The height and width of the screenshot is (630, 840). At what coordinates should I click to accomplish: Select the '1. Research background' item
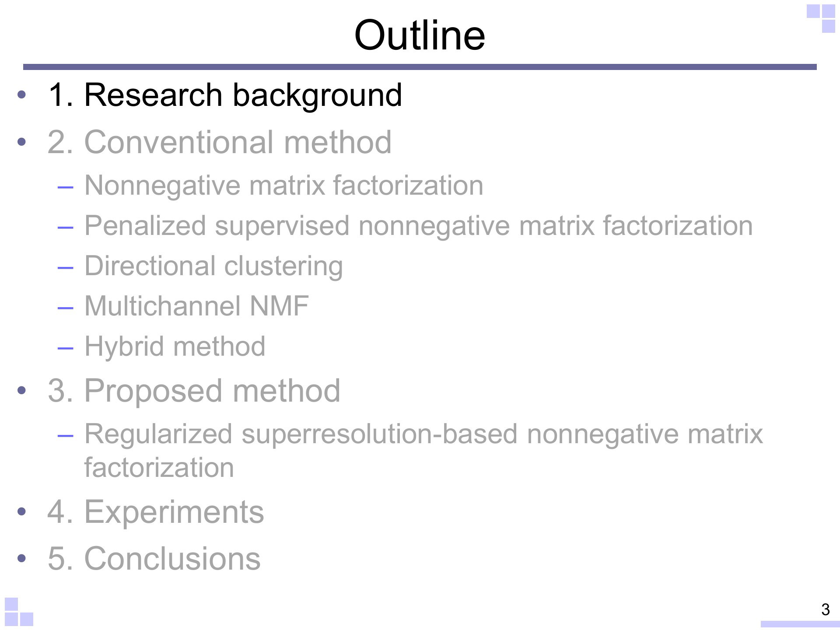click(225, 94)
